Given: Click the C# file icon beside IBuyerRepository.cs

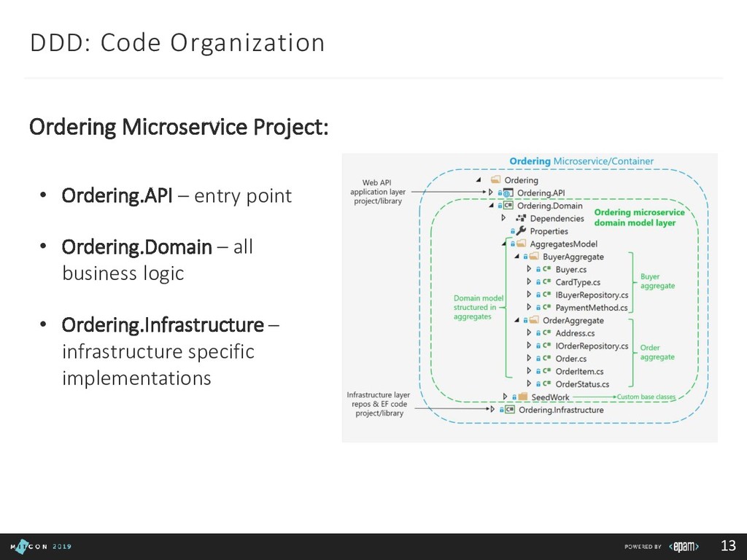Looking at the screenshot, I should click(546, 295).
